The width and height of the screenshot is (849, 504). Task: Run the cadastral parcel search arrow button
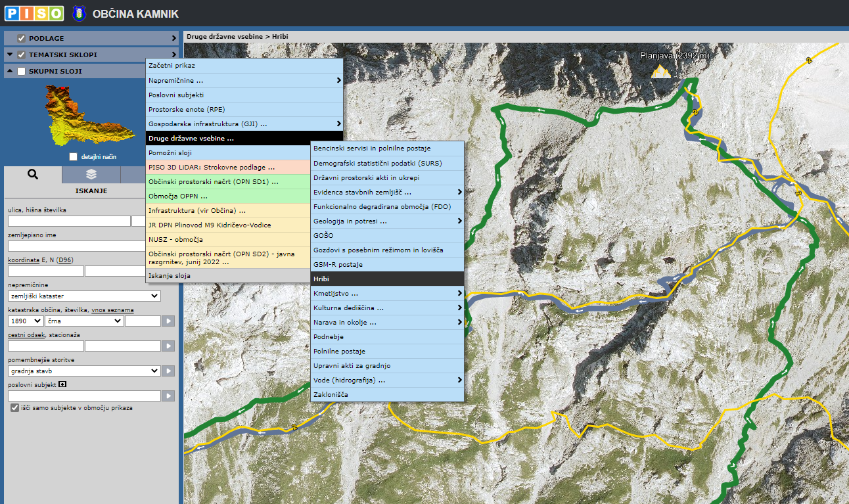[169, 321]
